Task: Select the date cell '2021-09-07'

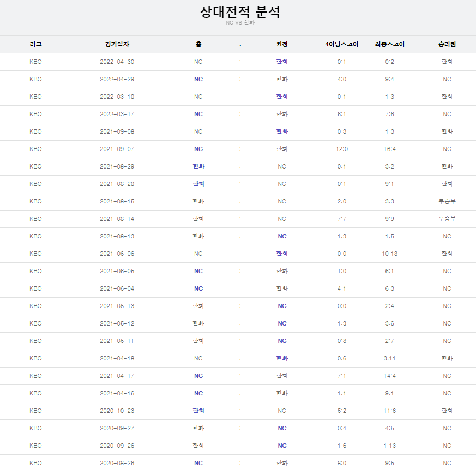Action: [117, 149]
